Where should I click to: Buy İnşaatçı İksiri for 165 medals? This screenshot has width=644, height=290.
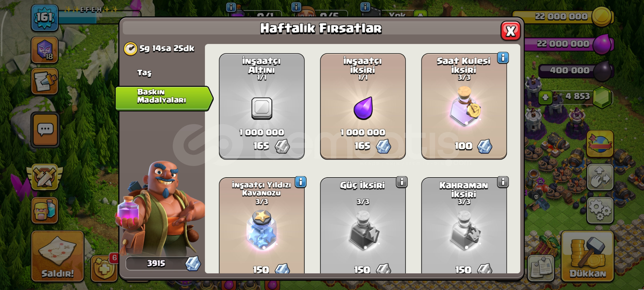[363, 106]
